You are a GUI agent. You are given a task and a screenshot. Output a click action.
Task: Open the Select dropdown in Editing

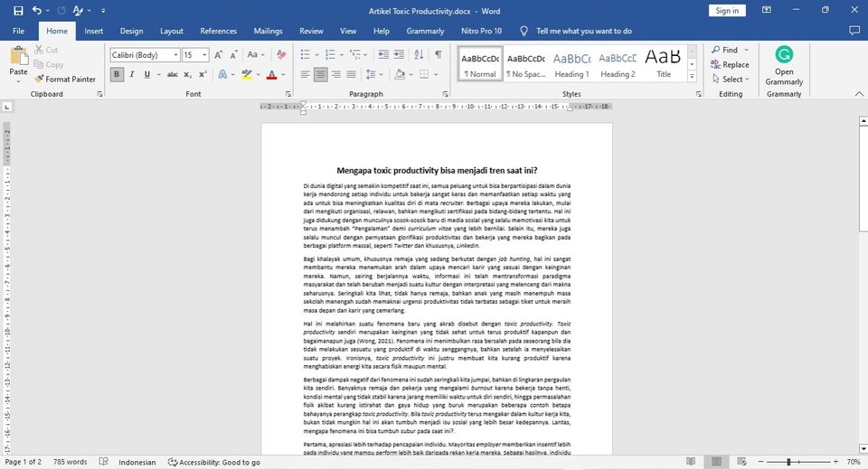pyautogui.click(x=731, y=80)
